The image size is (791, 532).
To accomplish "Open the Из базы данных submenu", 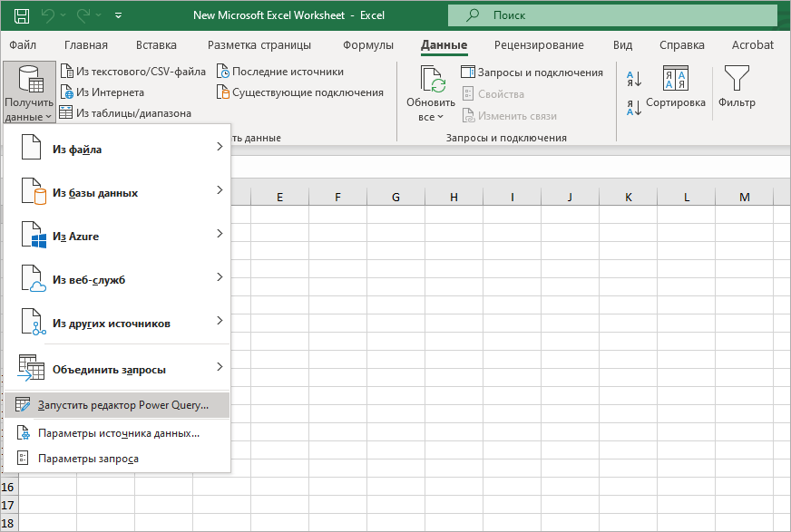I will [116, 192].
